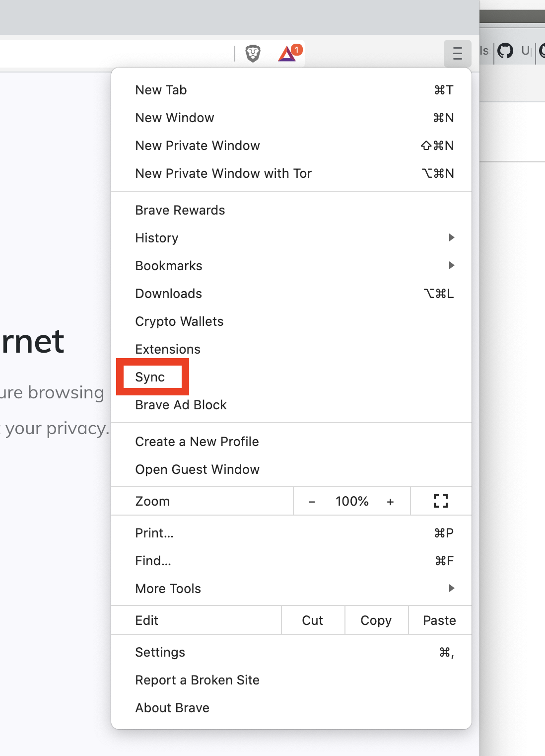Open a New Private Window with Tor
This screenshot has width=545, height=756.
click(x=223, y=173)
